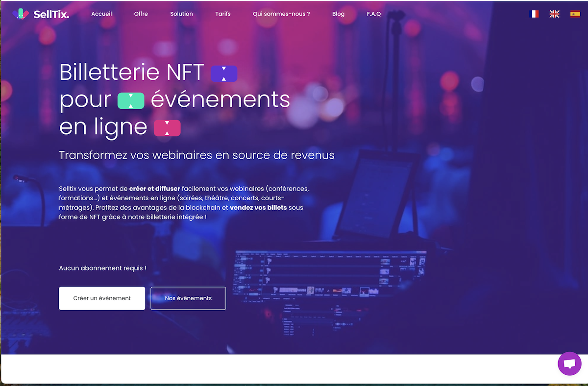Click the pink ticket icon after 'en ligne'
The image size is (588, 386).
167,127
